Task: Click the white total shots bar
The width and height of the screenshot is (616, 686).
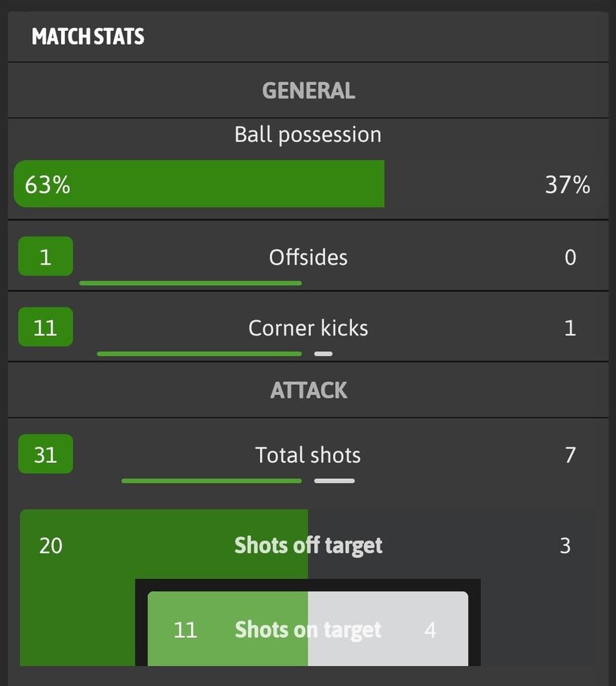Action: [334, 480]
